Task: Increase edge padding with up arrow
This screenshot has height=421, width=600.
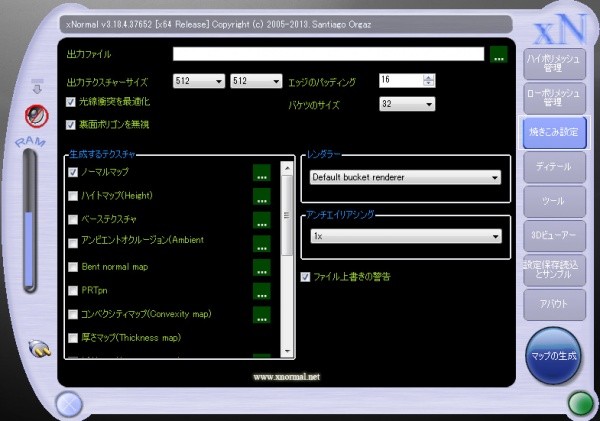Action: (429, 77)
